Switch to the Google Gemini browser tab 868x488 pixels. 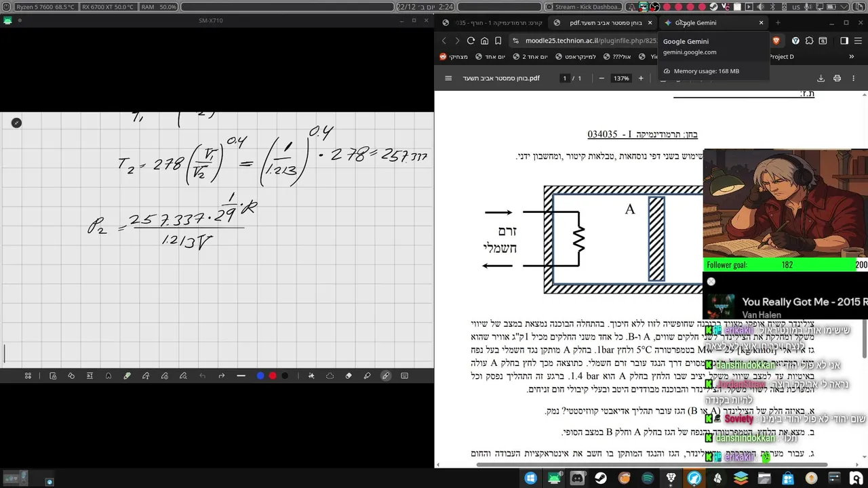pos(712,22)
